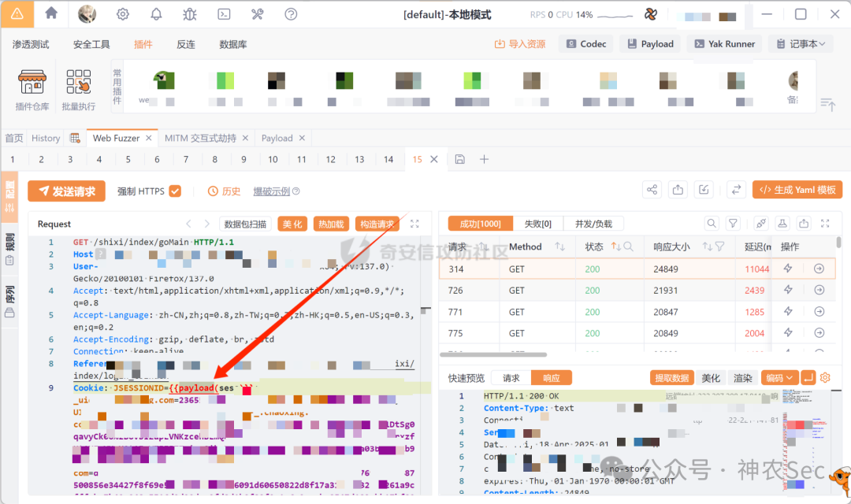The width and height of the screenshot is (851, 504).
Task: Open the 安全工具 menu
Action: pos(91,44)
